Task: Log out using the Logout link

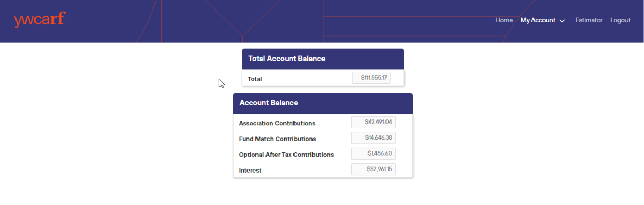Action: pos(620,20)
